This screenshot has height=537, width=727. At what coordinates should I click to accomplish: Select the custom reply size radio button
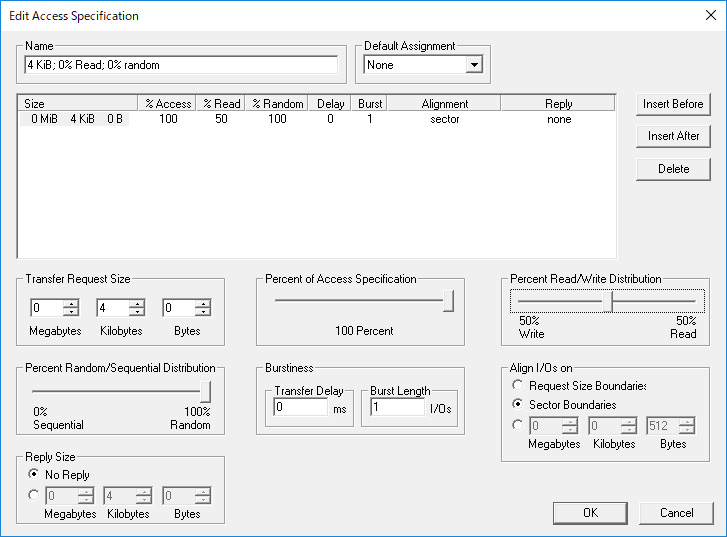(33, 494)
